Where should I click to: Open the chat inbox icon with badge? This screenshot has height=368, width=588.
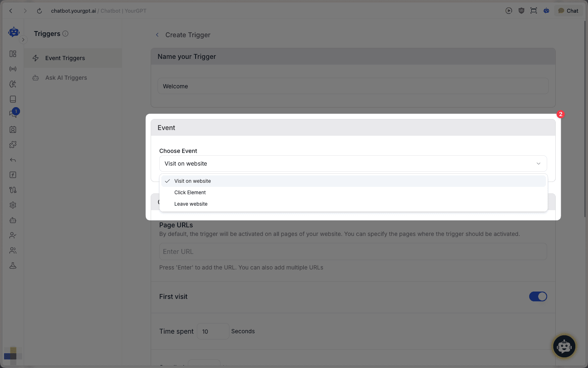click(13, 114)
